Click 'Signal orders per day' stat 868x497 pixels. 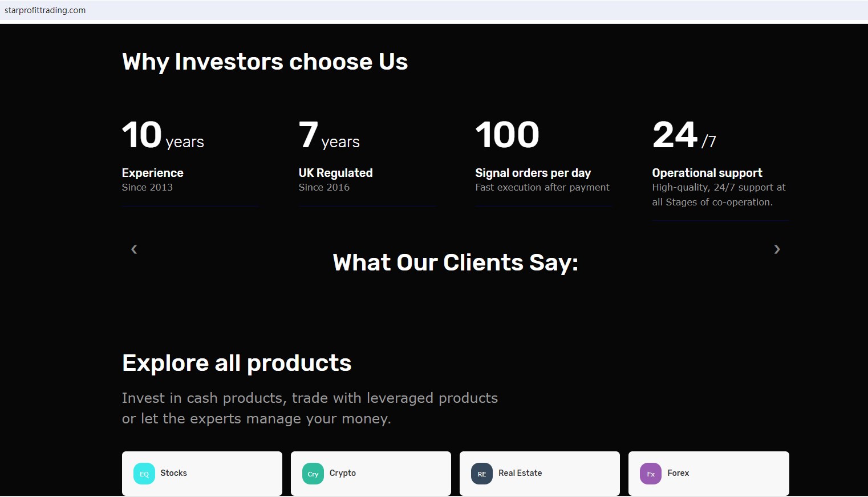pos(533,173)
